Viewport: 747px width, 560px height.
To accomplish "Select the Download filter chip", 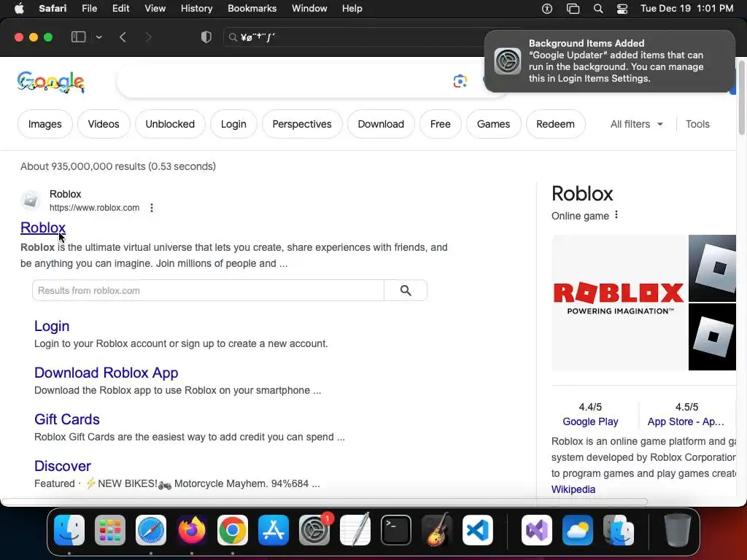I will [381, 124].
